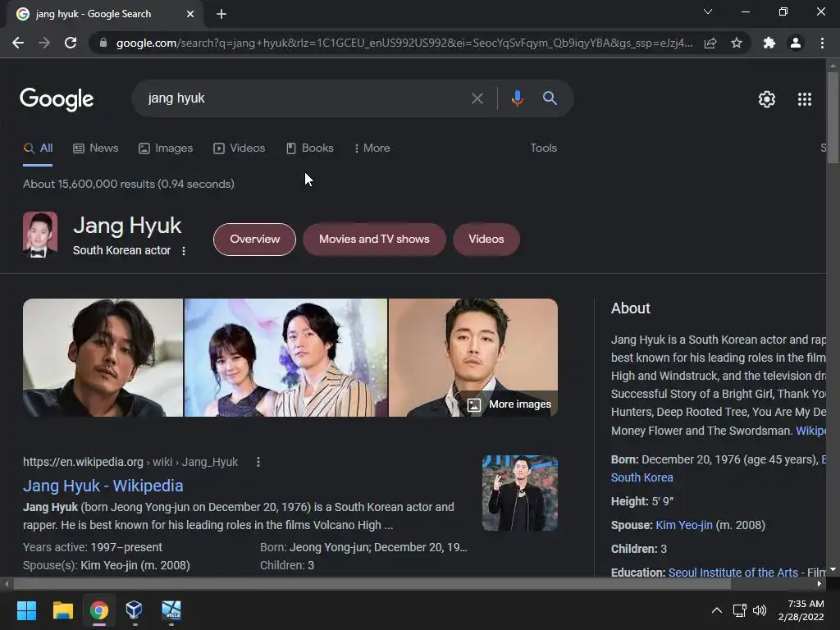Image resolution: width=840 pixels, height=630 pixels.
Task: Switch to Videos results tab
Action: pos(239,148)
